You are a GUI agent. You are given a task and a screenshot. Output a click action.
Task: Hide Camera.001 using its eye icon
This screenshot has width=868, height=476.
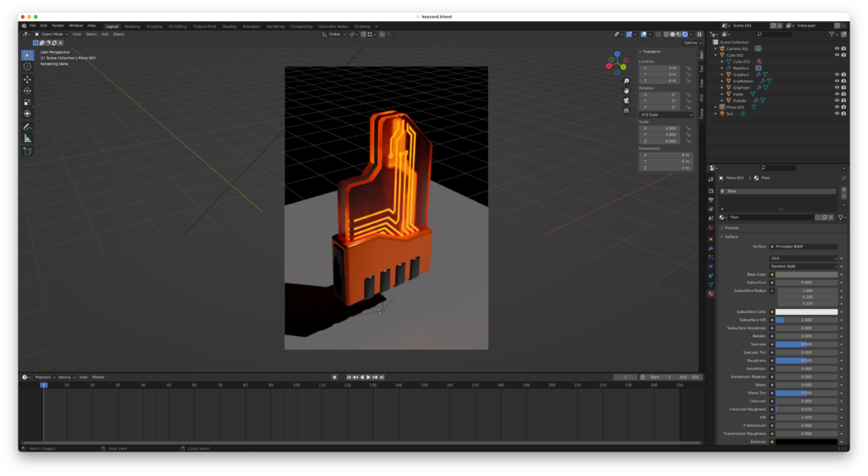(837, 48)
